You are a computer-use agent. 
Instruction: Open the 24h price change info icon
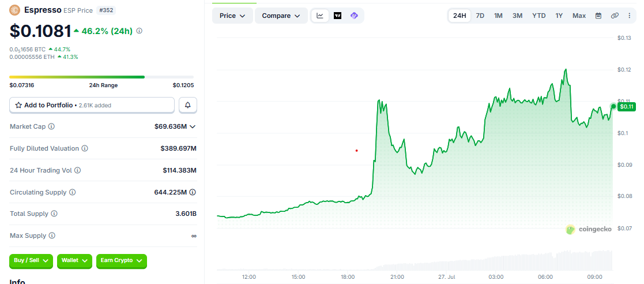click(x=139, y=31)
